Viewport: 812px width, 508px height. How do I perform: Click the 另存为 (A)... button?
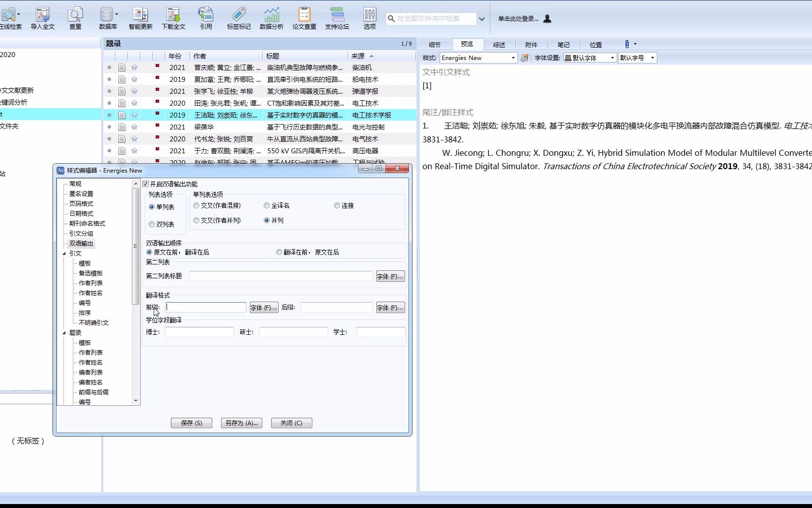241,423
